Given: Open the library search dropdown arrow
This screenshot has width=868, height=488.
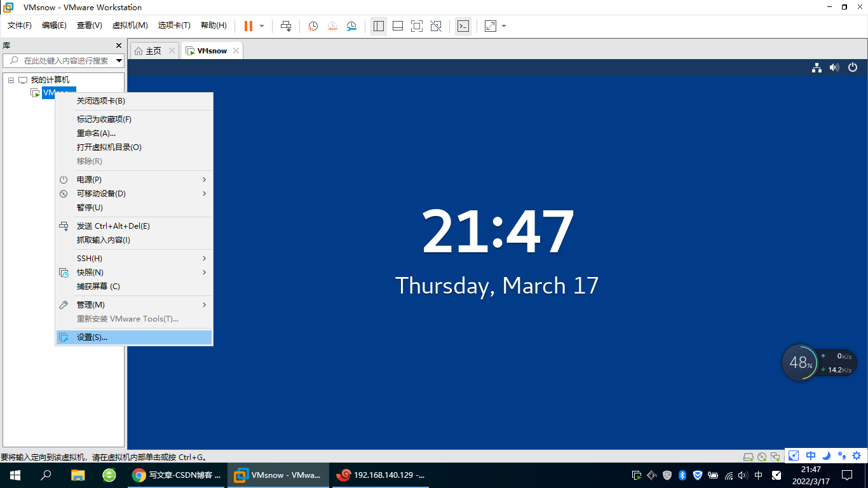Looking at the screenshot, I should (119, 61).
